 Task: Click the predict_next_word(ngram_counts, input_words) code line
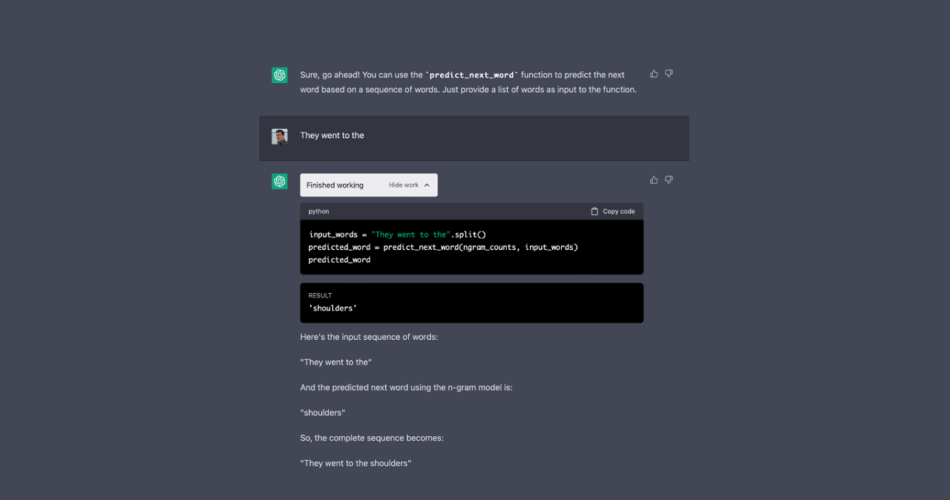[443, 247]
